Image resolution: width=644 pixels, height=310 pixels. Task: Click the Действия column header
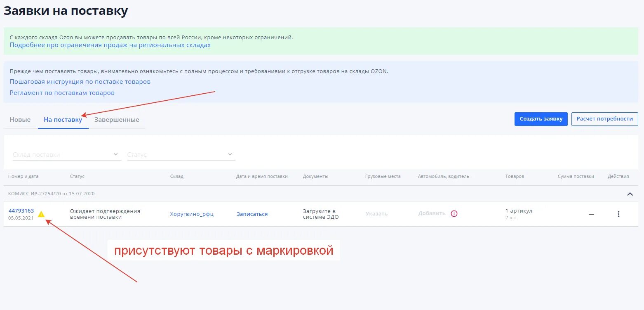click(x=618, y=176)
